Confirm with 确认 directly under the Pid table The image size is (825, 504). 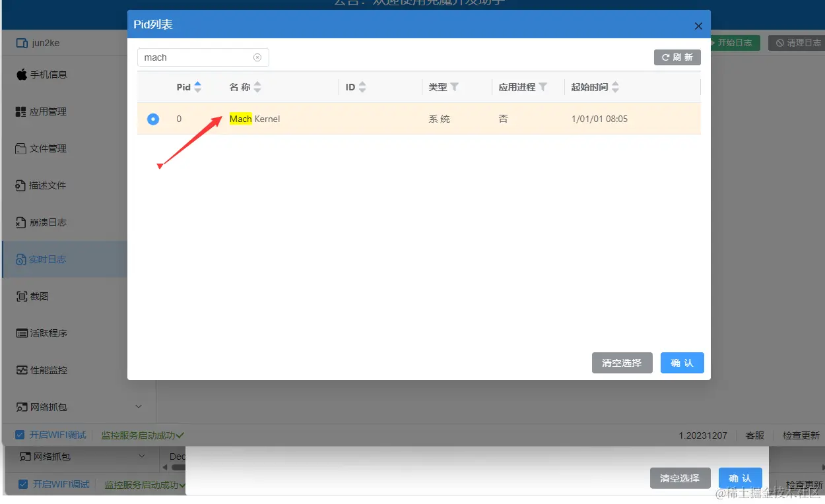[682, 363]
